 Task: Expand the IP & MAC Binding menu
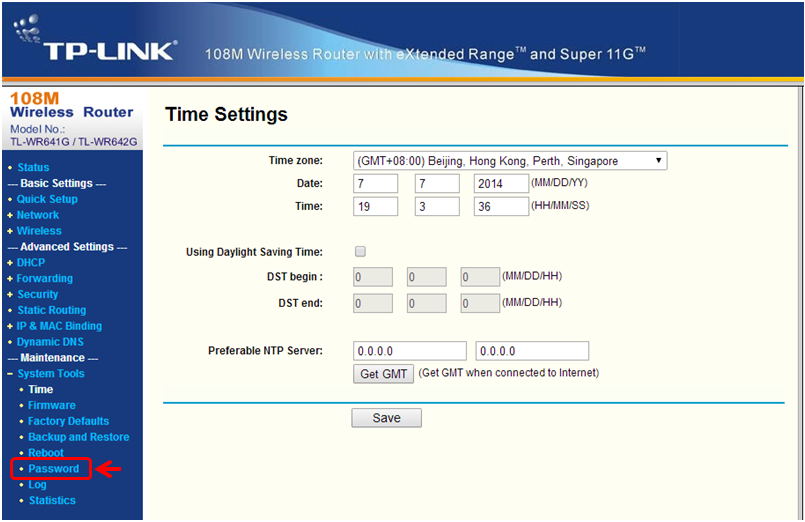pos(59,326)
